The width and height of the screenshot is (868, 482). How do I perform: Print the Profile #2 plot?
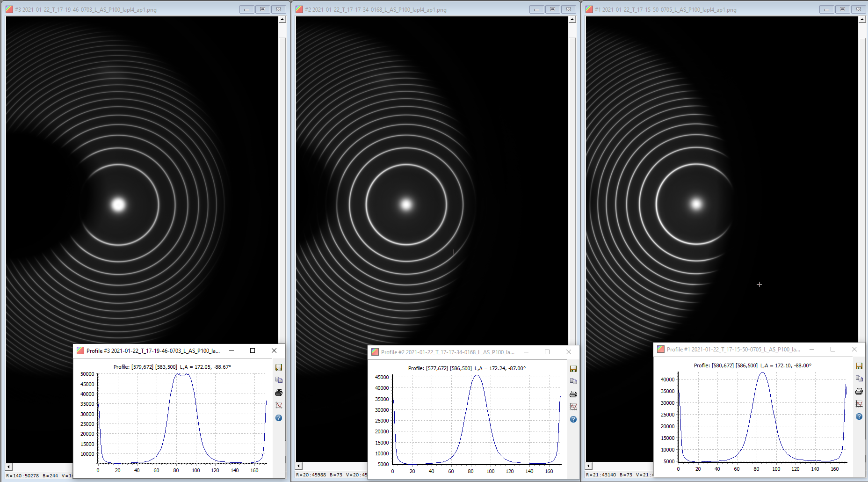[x=573, y=394]
